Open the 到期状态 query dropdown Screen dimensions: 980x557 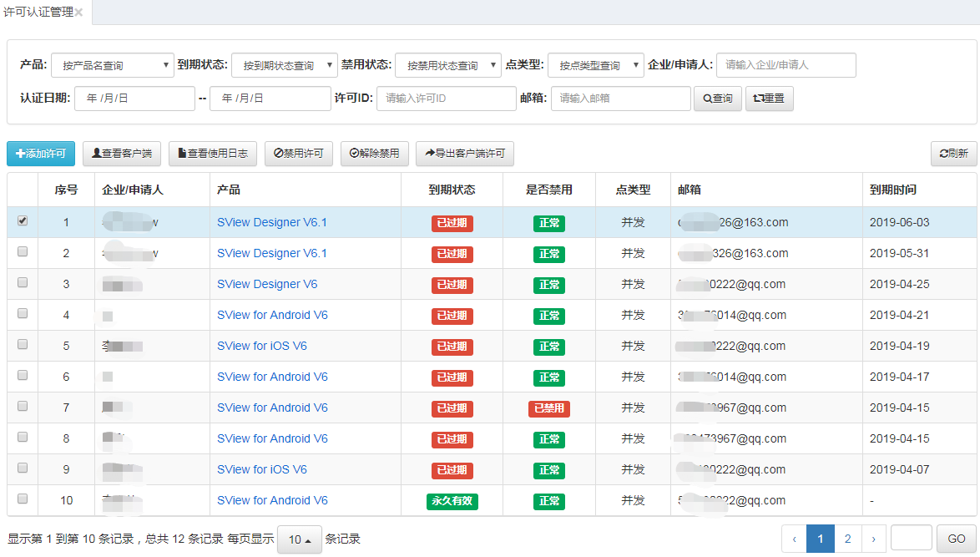285,65
